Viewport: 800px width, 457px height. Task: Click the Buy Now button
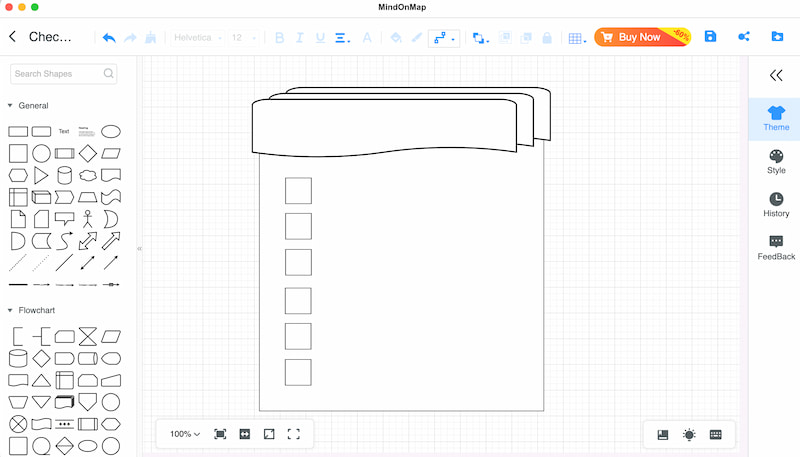[642, 37]
